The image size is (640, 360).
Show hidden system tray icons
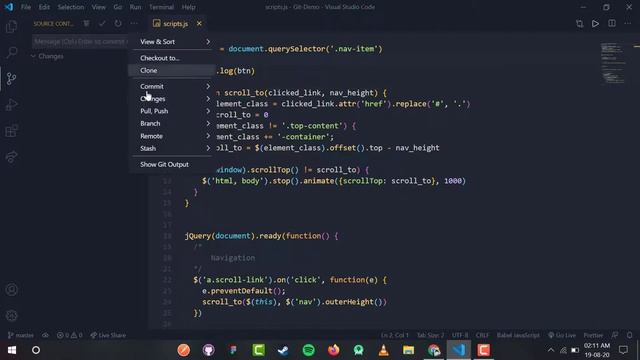pyautogui.click(x=551, y=350)
